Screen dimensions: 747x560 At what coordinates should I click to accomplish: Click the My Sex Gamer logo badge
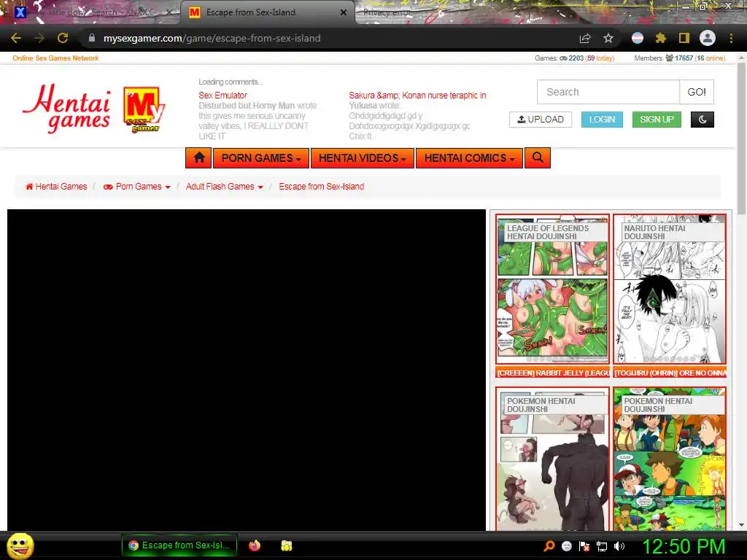(x=144, y=109)
